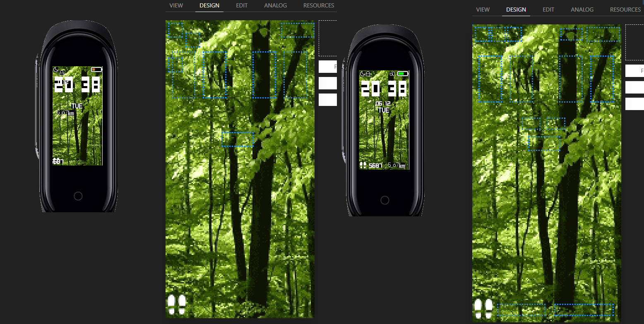Click the white footsteps icon in the left design canvas
The image size is (644, 324).
point(177,305)
